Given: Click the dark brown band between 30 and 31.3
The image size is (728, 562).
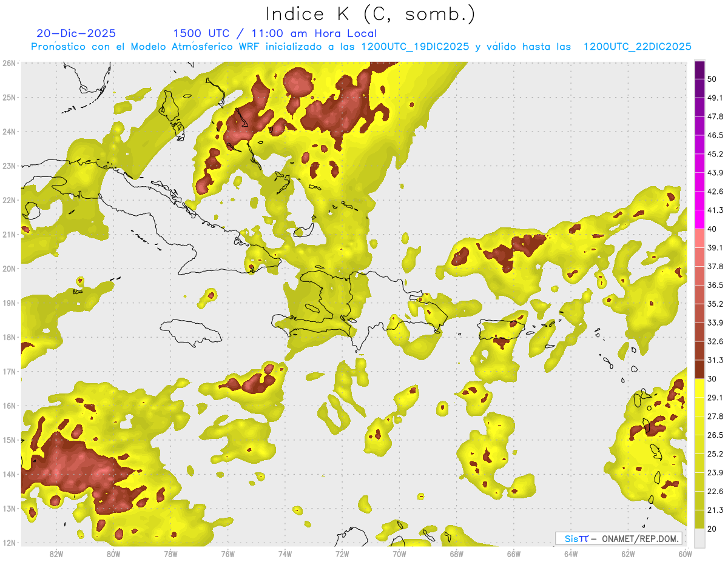Looking at the screenshot, I should click(699, 369).
